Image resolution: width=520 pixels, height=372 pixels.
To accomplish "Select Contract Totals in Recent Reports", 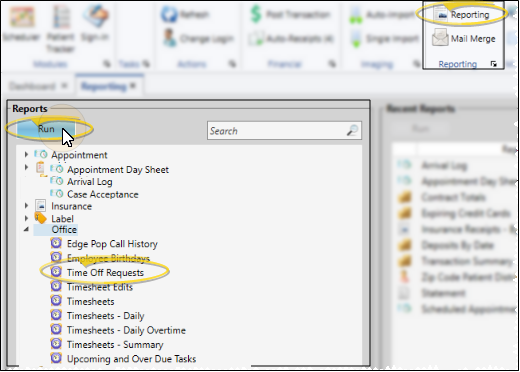I will coord(453,197).
